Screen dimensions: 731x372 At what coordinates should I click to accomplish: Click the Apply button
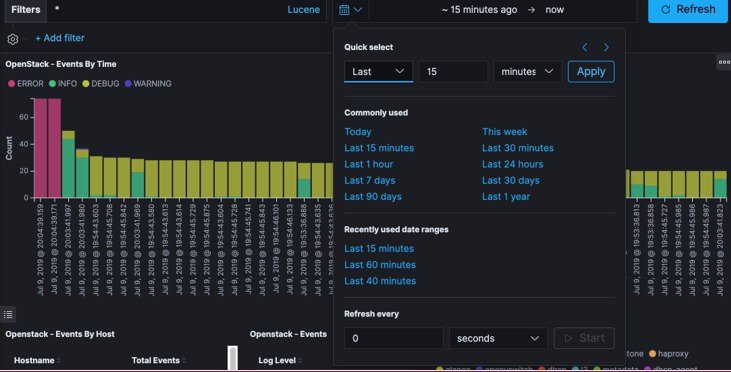[591, 72]
